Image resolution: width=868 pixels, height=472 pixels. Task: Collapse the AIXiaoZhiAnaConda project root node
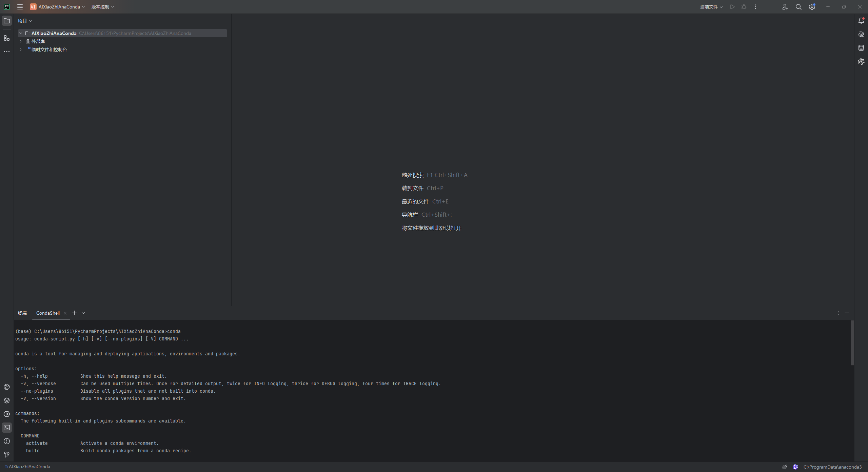pyautogui.click(x=21, y=33)
